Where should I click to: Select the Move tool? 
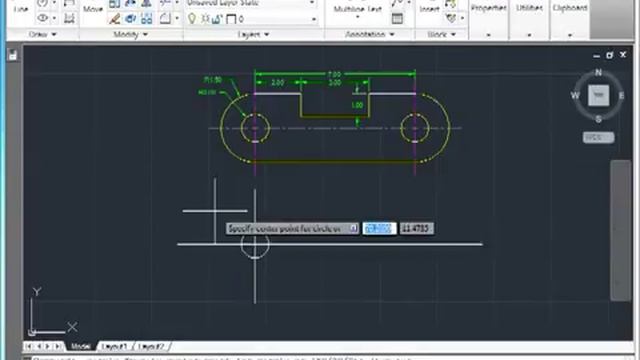click(x=93, y=9)
